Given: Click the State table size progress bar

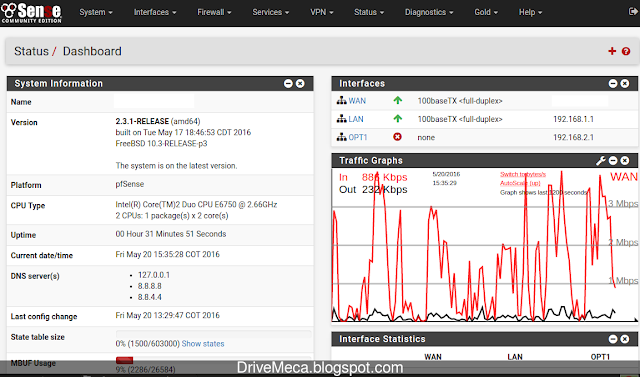Looking at the screenshot, I should point(213,335).
